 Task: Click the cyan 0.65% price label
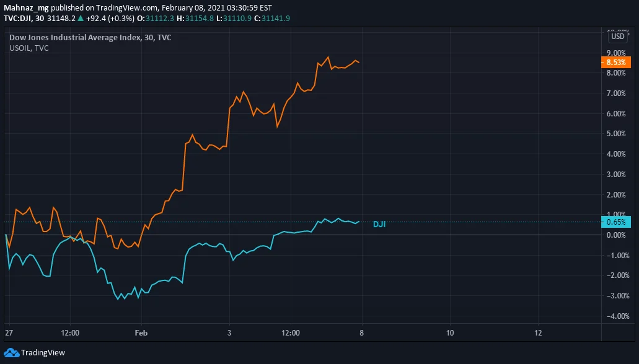[616, 222]
